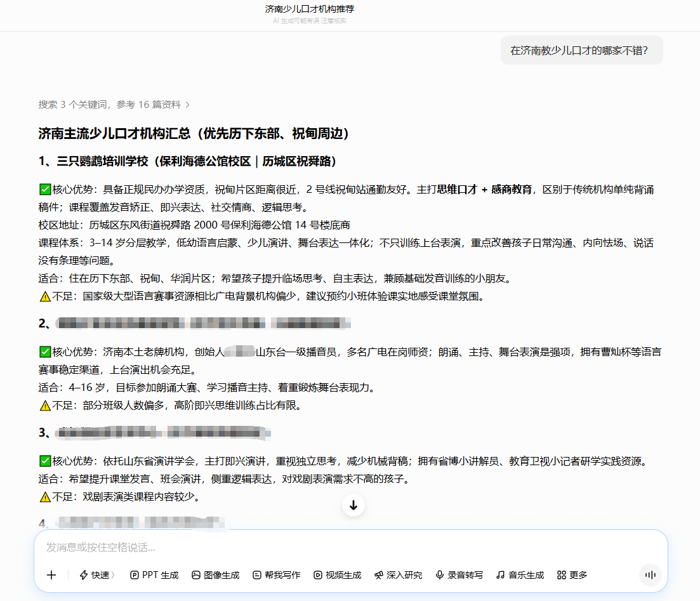Screen dimensions: 700x601
Task: Click the plus attachment icon
Action: point(51,575)
